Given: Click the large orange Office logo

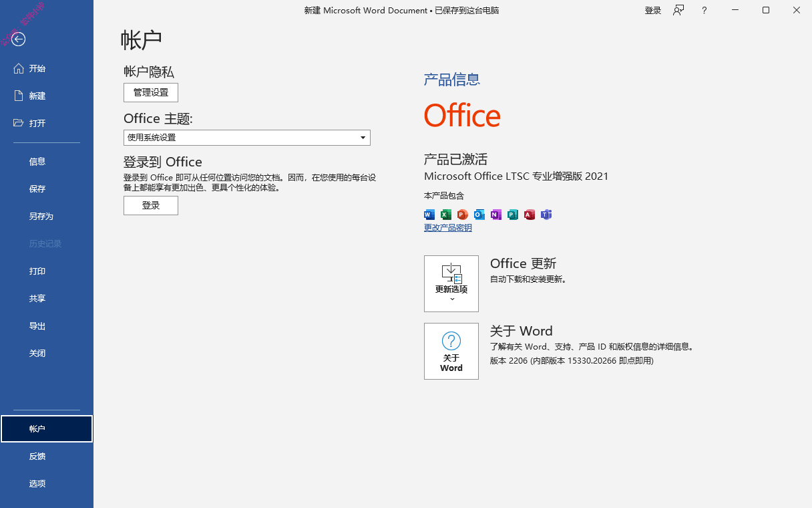Looking at the screenshot, I should coord(462,116).
